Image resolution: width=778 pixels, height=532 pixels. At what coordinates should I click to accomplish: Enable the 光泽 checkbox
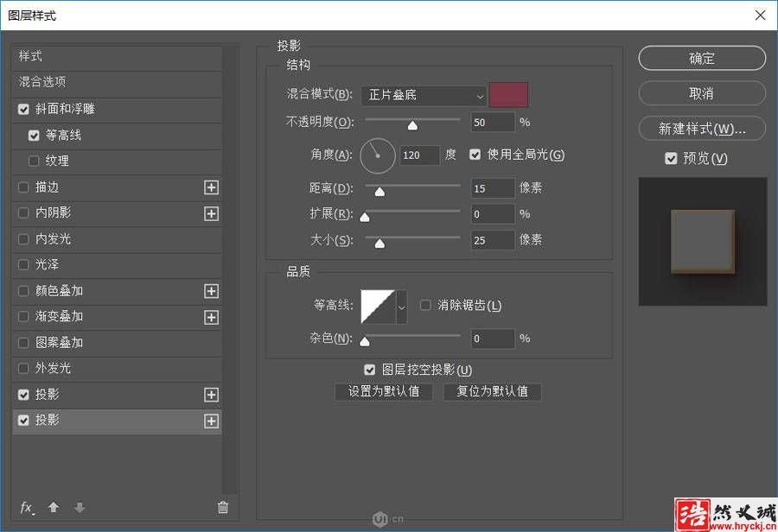coord(23,265)
